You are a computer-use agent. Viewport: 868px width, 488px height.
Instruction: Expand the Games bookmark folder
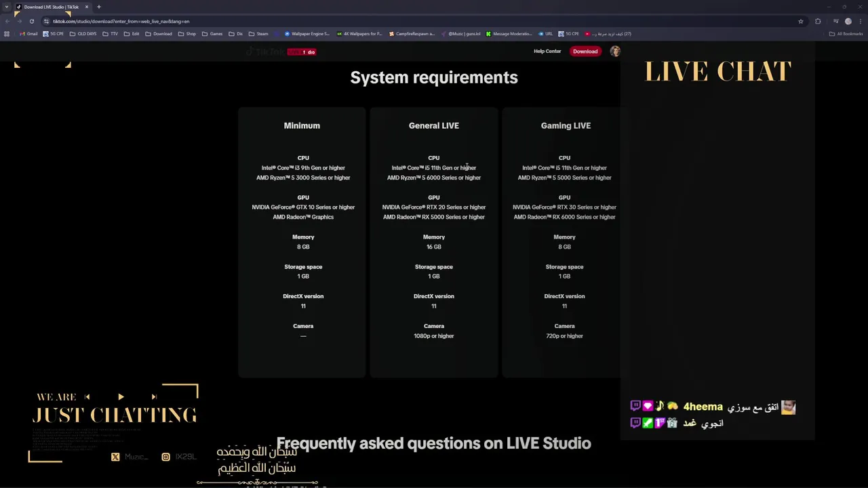(x=212, y=34)
